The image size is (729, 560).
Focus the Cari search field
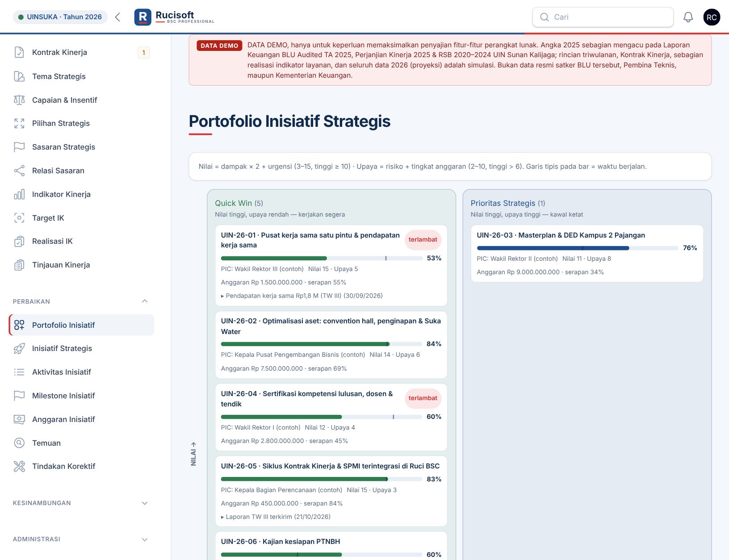tap(603, 17)
